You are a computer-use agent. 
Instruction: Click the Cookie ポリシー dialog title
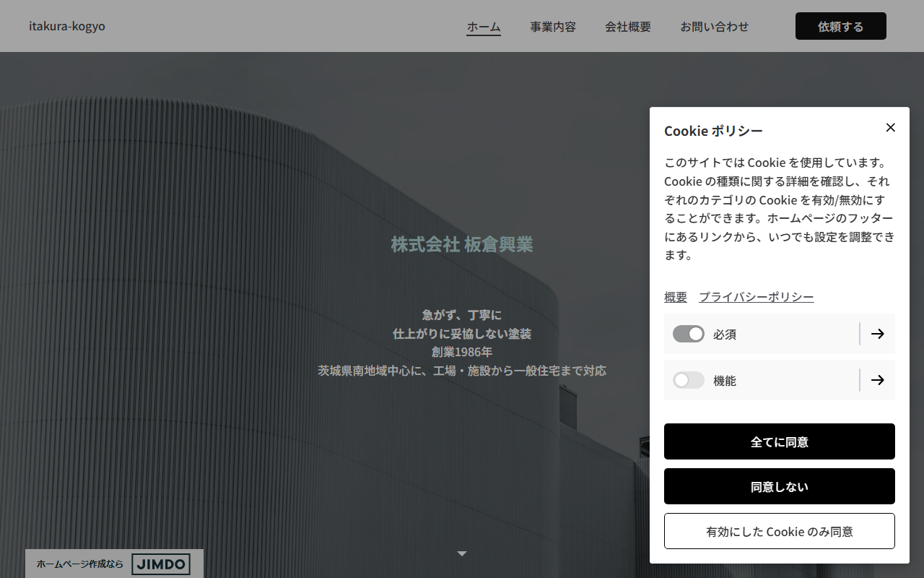713,131
